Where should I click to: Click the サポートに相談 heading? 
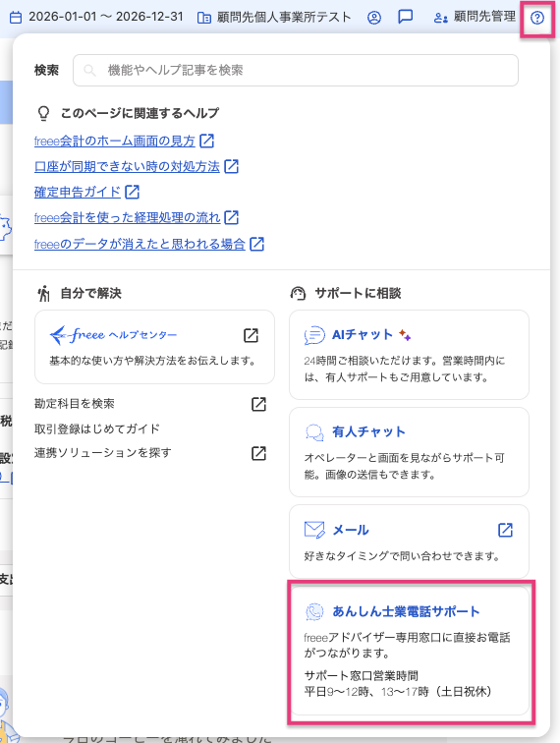tap(358, 293)
